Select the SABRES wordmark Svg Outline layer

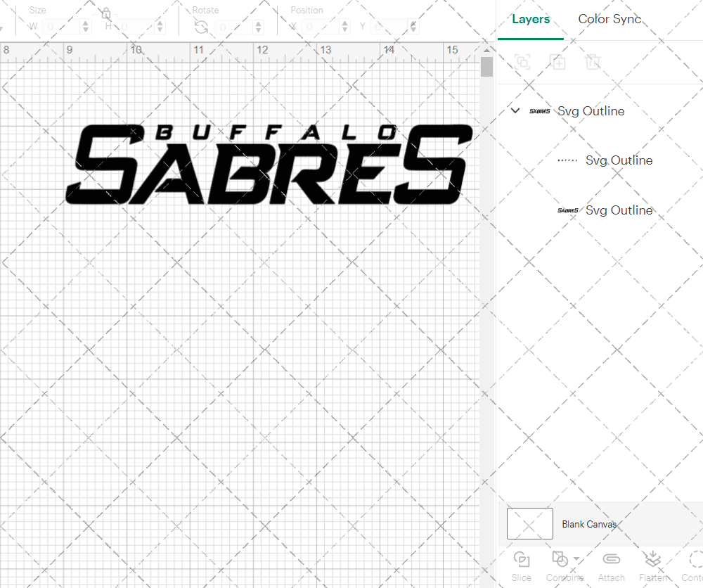(x=619, y=210)
